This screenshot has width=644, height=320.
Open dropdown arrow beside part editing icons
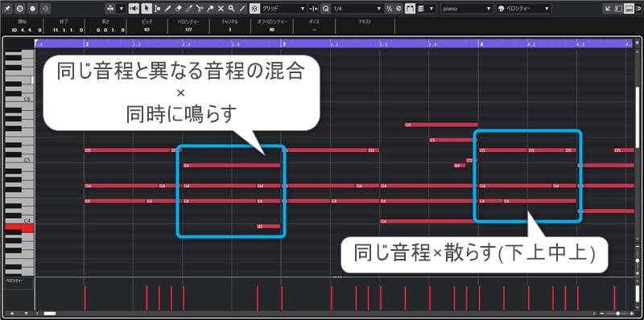coord(431,8)
